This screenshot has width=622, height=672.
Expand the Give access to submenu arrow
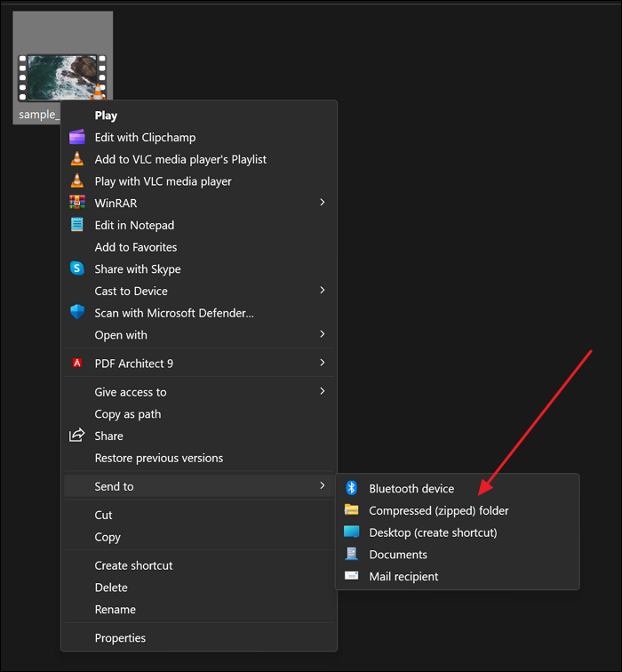pyautogui.click(x=323, y=391)
